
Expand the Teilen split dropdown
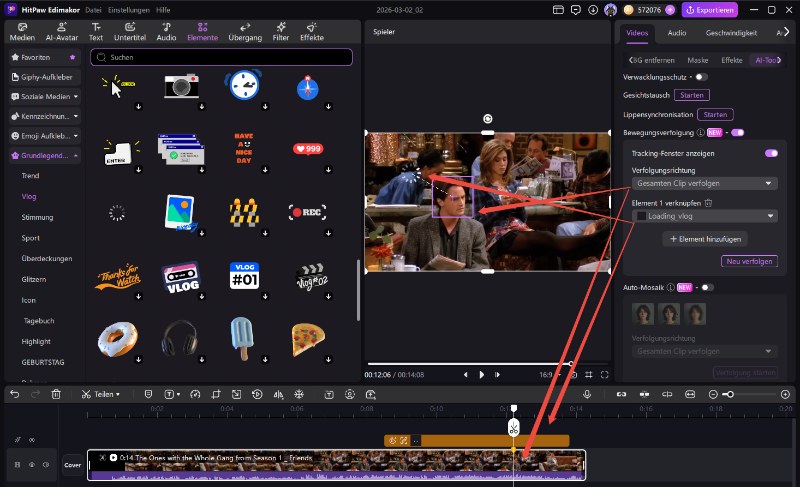(118, 394)
